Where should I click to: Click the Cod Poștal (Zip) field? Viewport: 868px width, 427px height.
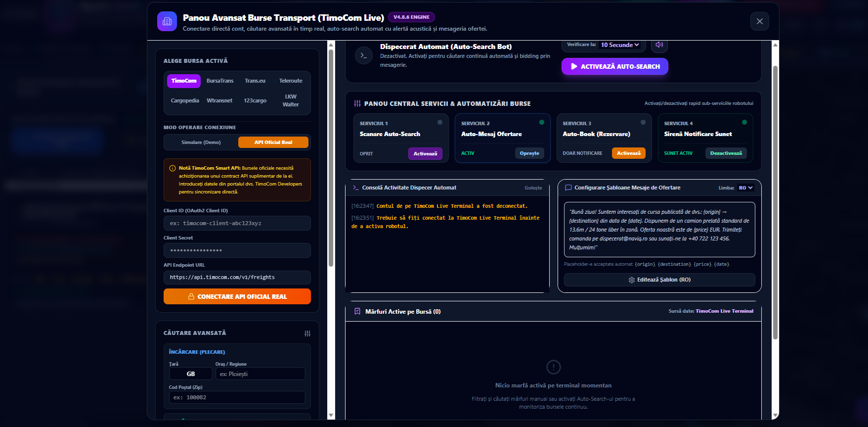pos(237,397)
